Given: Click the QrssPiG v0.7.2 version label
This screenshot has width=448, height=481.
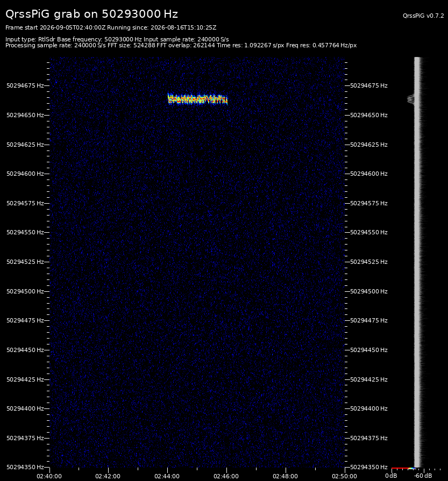Looking at the screenshot, I should (423, 16).
